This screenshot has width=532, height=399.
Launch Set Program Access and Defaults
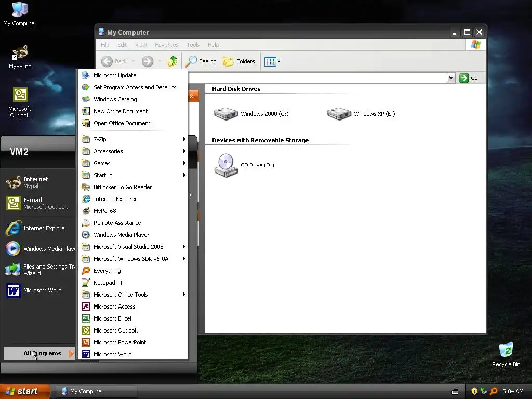(x=133, y=87)
